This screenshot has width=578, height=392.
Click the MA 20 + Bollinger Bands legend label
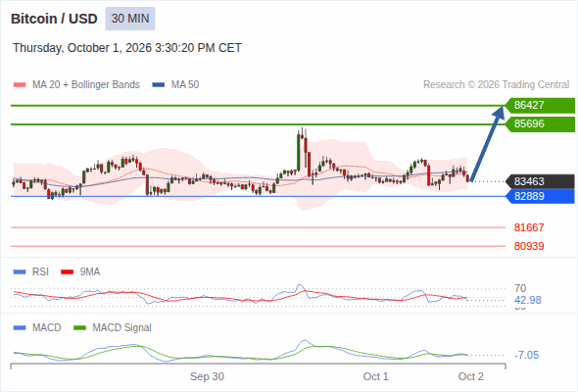pos(86,85)
